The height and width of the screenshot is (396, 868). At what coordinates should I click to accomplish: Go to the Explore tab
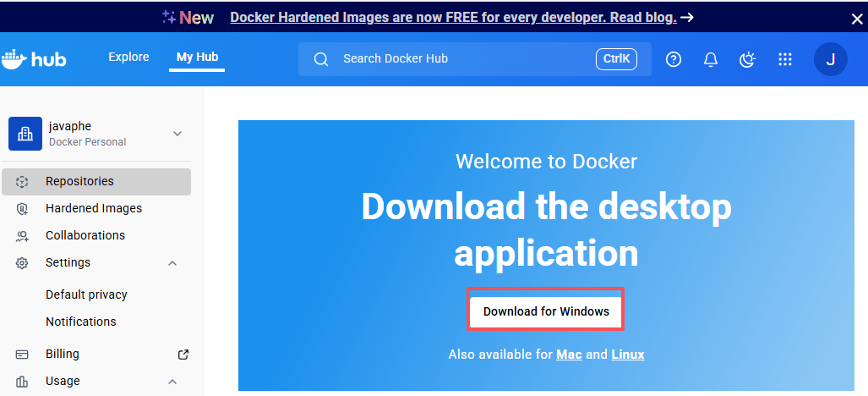tap(129, 57)
